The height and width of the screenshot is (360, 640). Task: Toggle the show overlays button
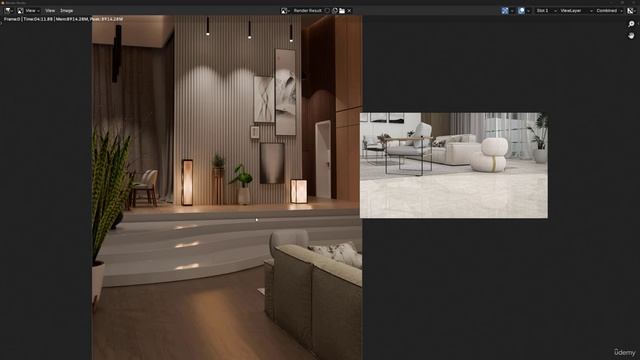521,11
